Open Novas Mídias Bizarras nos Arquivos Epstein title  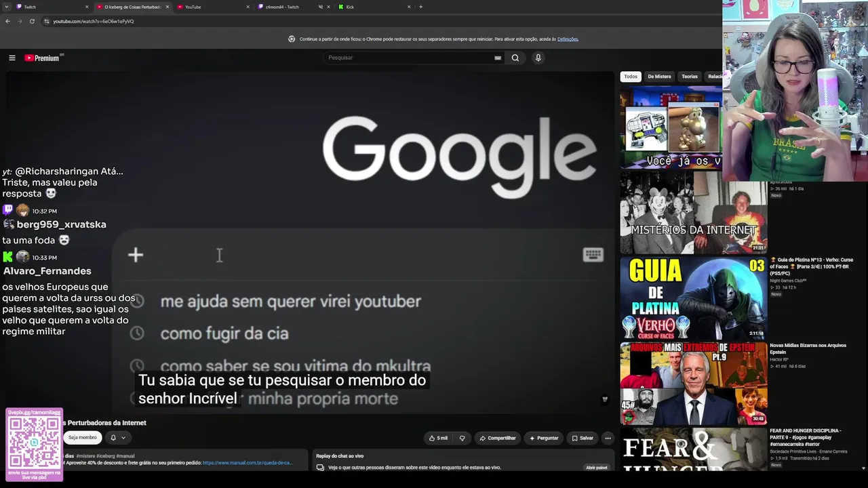[x=808, y=348]
